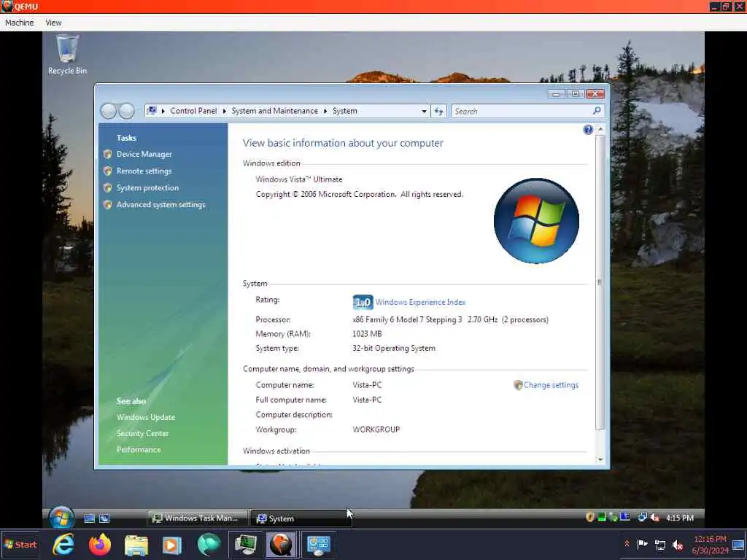The height and width of the screenshot is (560, 747).
Task: Launch Firefox from host taskbar
Action: pyautogui.click(x=99, y=545)
